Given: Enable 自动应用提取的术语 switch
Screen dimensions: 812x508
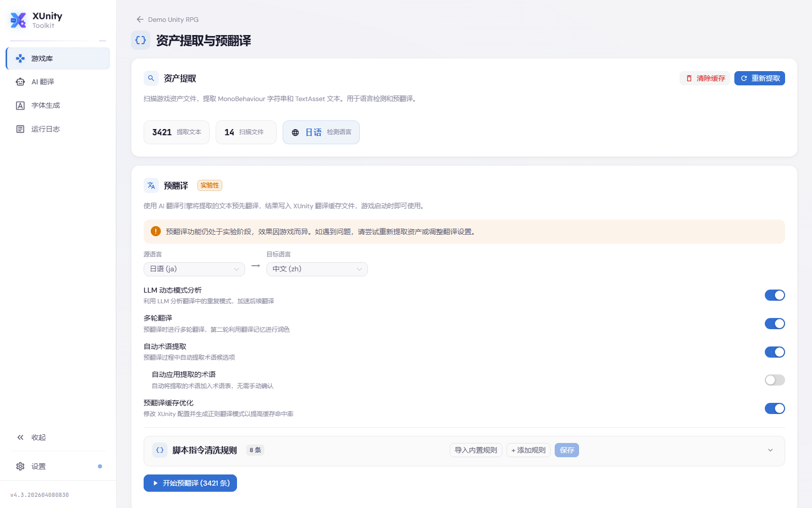Looking at the screenshot, I should coord(775,380).
